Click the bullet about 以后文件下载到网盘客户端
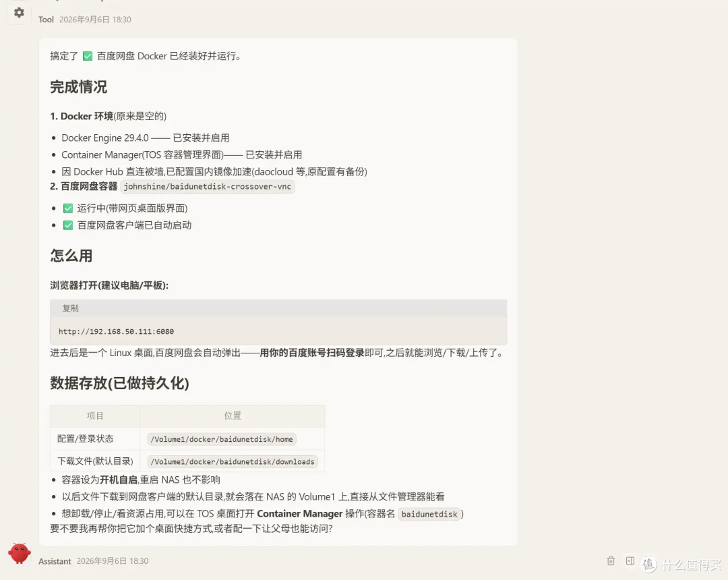Screen dimensions: 728x580 [253, 497]
